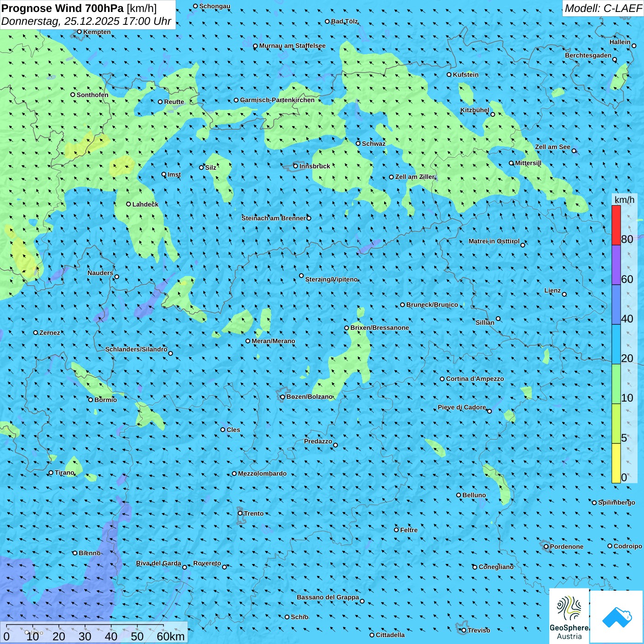The width and height of the screenshot is (644, 644).
Task: Click the Cles city label
Action: 233,430
